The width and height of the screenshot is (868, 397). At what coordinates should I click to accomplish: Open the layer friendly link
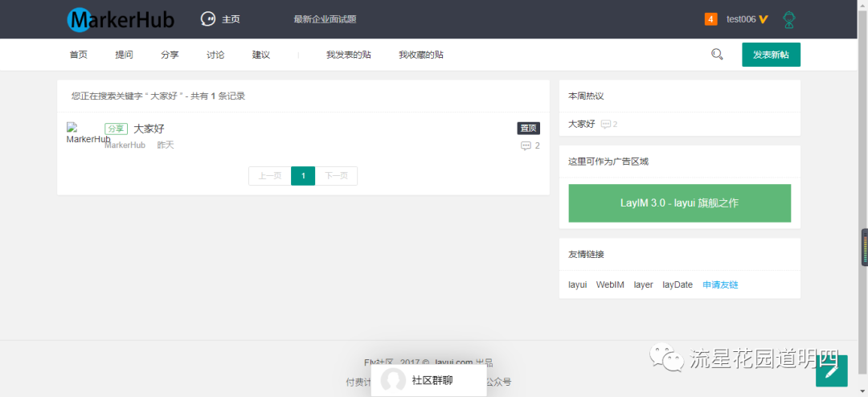click(643, 285)
